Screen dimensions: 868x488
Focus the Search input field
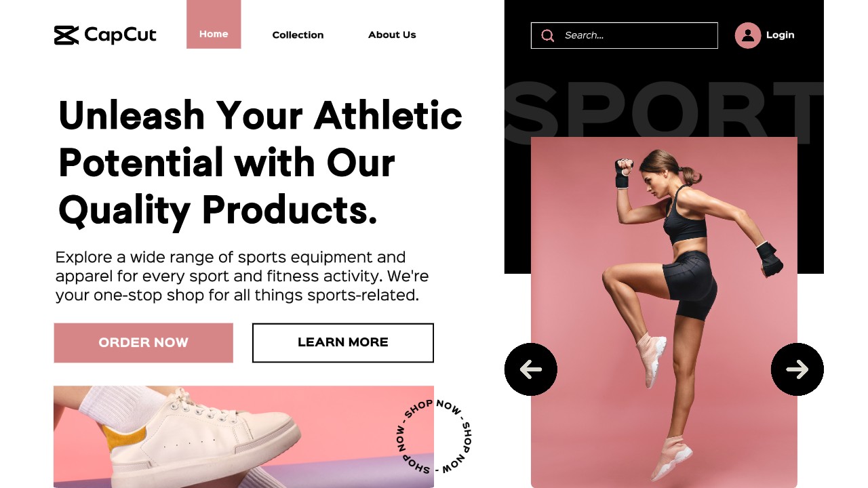(624, 35)
